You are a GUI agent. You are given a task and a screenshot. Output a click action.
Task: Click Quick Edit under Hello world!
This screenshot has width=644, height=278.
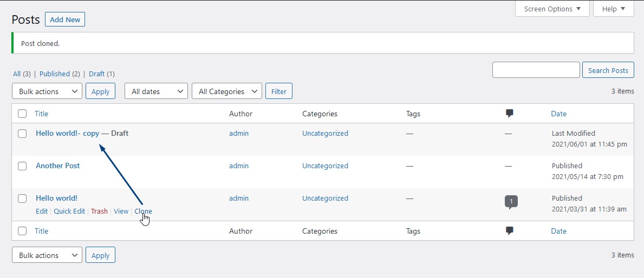(x=69, y=211)
